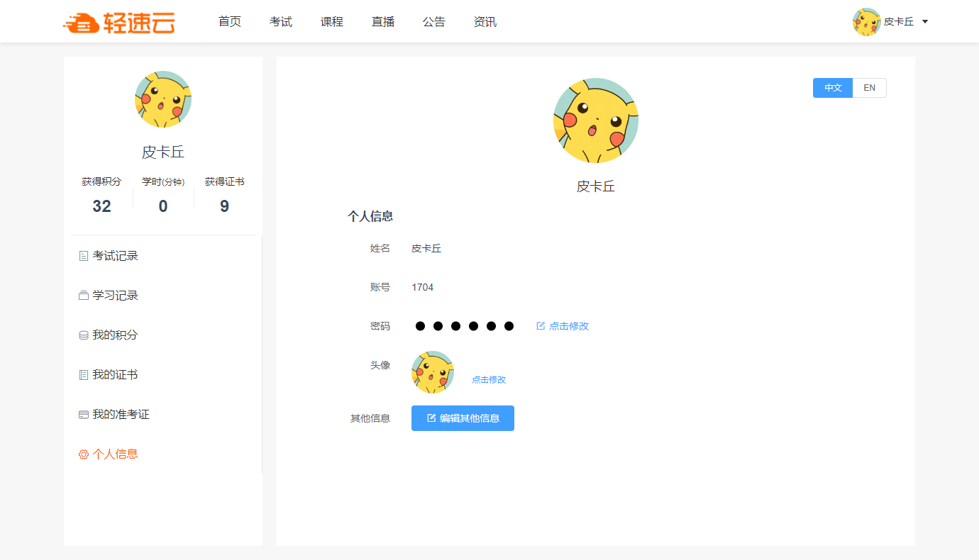Viewport: 979px width, 560px height.
Task: Open 我的证书 in the sidebar
Action: (115, 375)
